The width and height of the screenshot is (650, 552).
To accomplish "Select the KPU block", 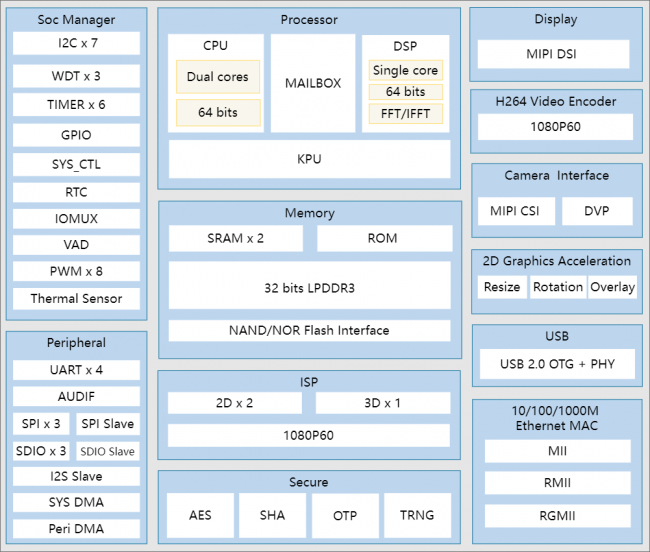I will [x=309, y=159].
